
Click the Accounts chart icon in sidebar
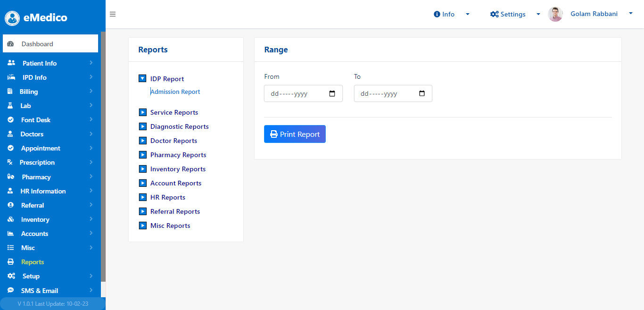10,234
